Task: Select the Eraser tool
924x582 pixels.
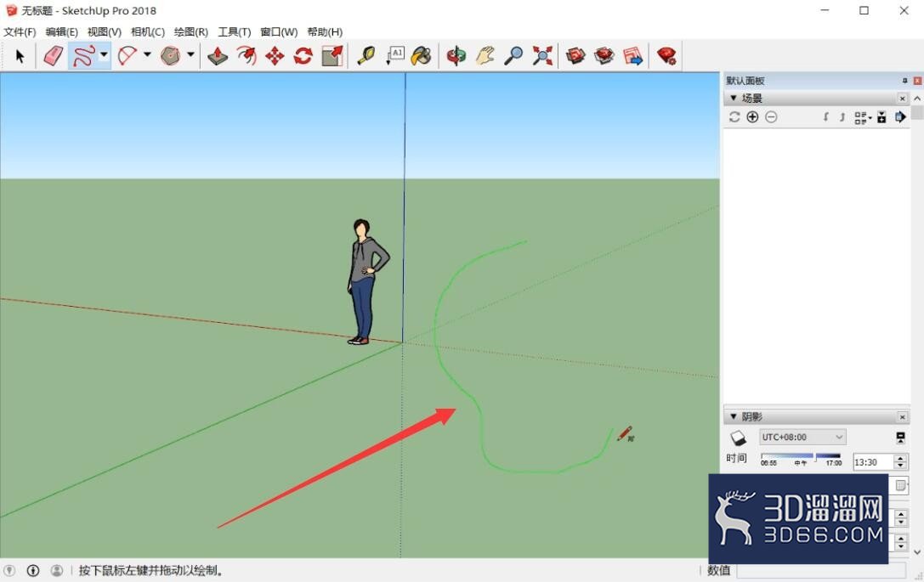Action: [x=53, y=57]
